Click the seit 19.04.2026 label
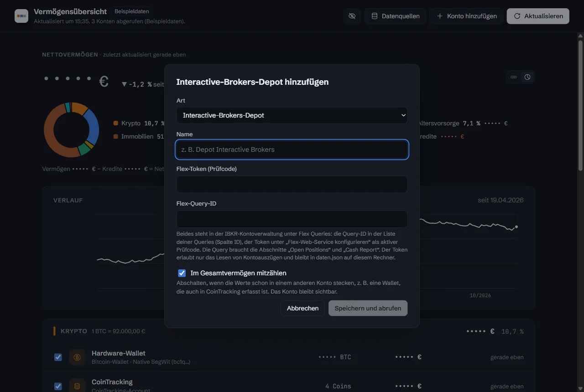584x392 pixels. pyautogui.click(x=501, y=200)
